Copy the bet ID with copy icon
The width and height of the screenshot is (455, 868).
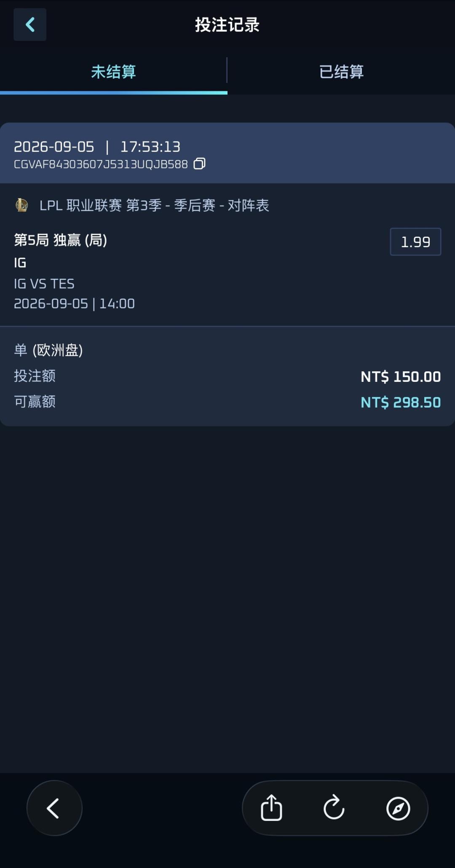point(200,164)
